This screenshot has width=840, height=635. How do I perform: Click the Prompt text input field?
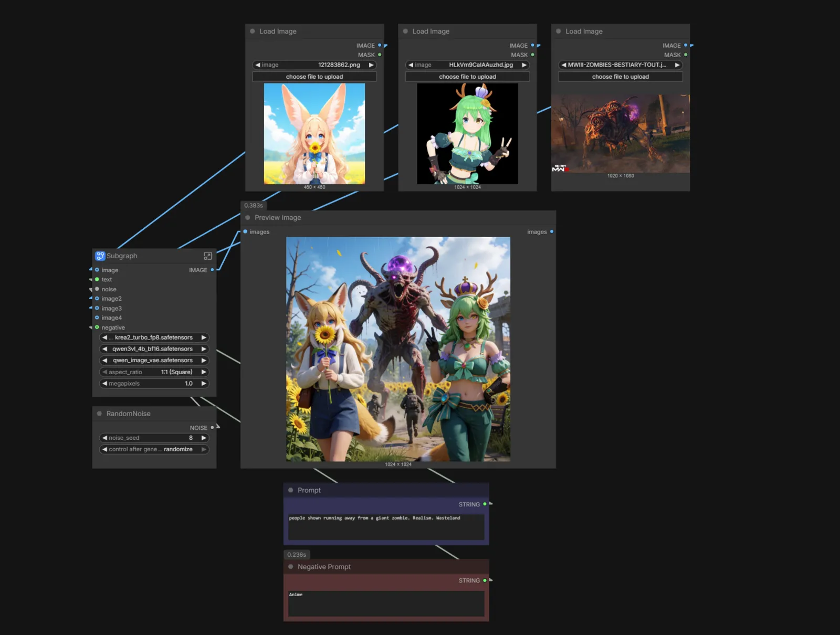(386, 526)
